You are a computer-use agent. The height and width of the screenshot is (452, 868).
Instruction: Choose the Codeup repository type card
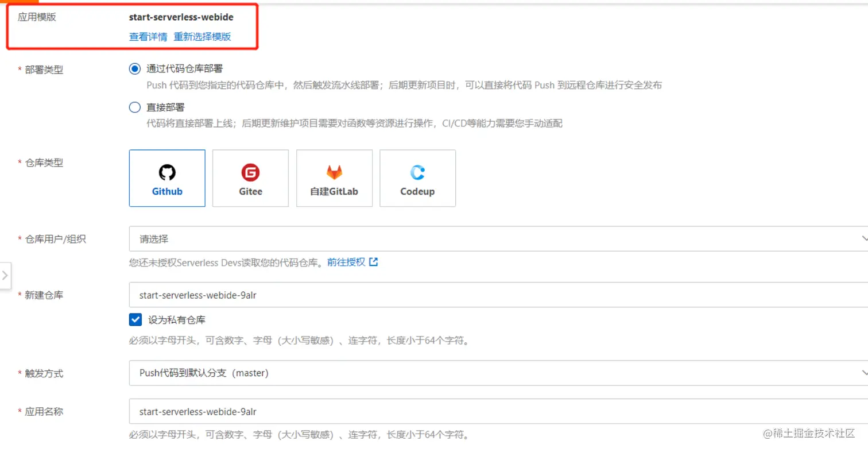(x=417, y=178)
